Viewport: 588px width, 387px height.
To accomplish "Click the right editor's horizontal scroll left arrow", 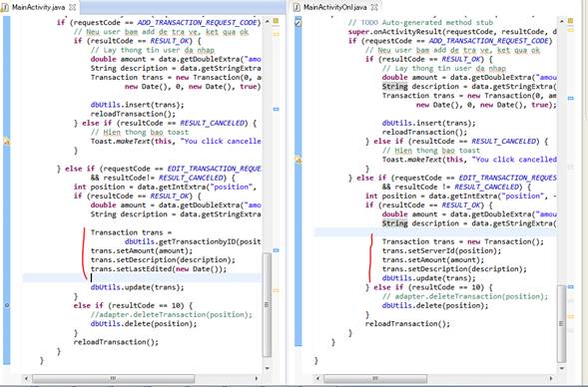I will (317, 378).
